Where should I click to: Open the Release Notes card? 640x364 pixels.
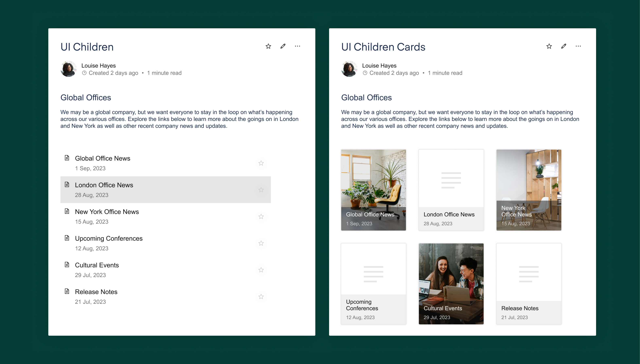pyautogui.click(x=529, y=284)
